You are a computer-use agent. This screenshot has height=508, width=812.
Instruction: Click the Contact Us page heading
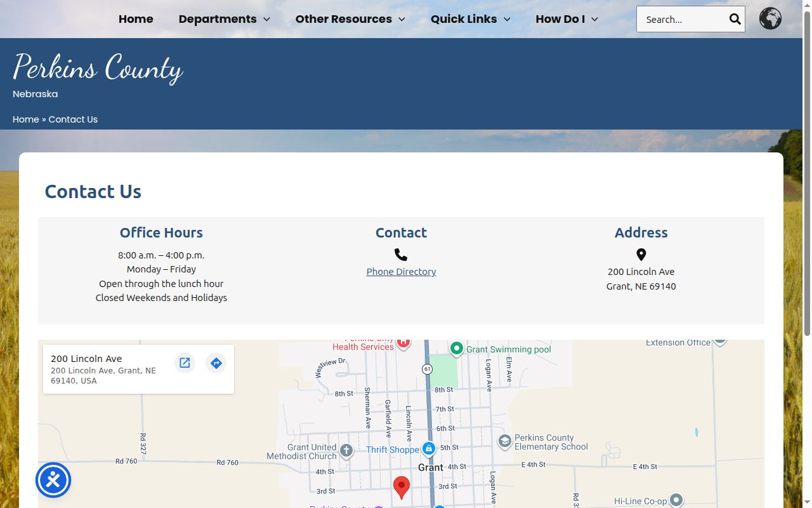93,191
